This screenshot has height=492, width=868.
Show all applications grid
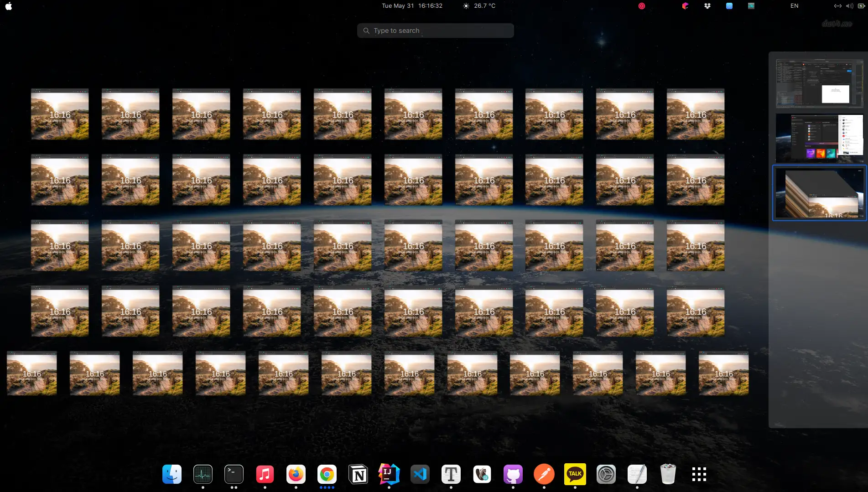coord(699,474)
